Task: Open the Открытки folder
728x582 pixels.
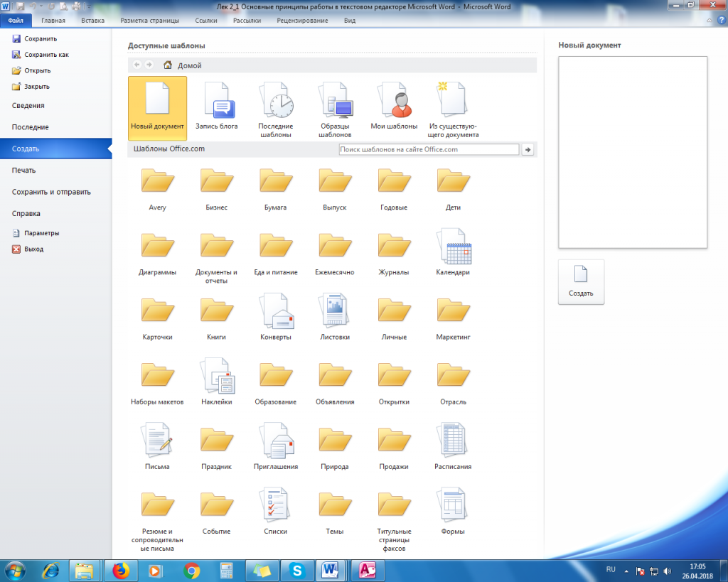Action: tap(394, 384)
